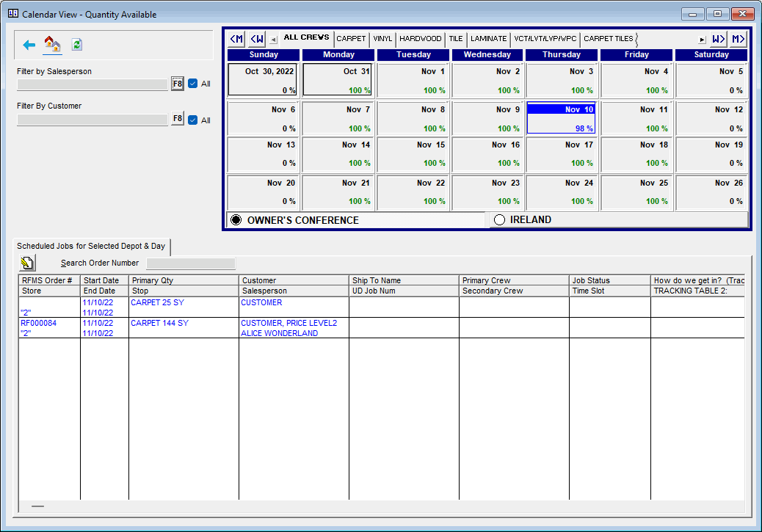Go to previous month with <M button
Viewport: 762px width, 532px height.
[236, 39]
